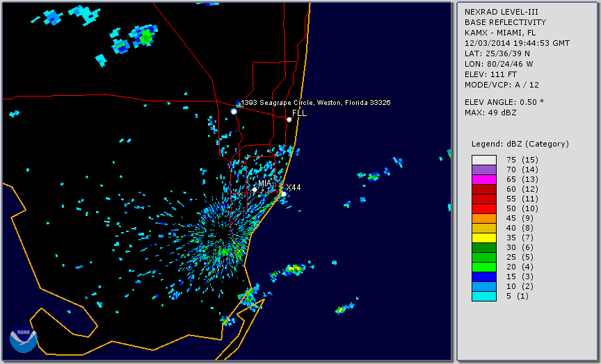Click the BASE REFLECTIVITY product line
The height and width of the screenshot is (364, 601).
[x=505, y=23]
